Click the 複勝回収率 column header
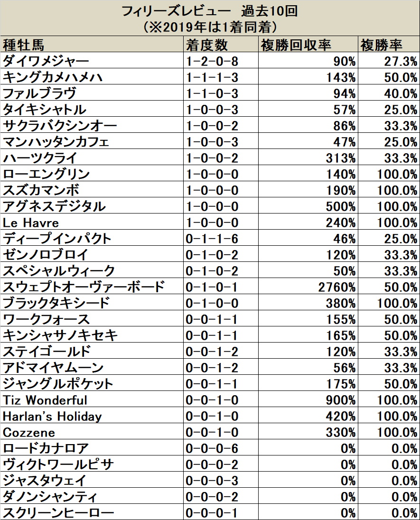Image resolution: width=420 pixels, height=520 pixels. coord(308,45)
